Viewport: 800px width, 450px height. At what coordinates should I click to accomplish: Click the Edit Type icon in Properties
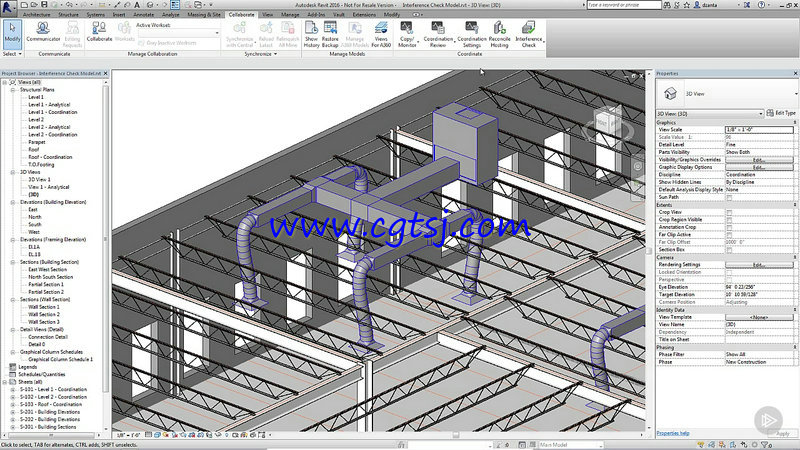click(770, 113)
